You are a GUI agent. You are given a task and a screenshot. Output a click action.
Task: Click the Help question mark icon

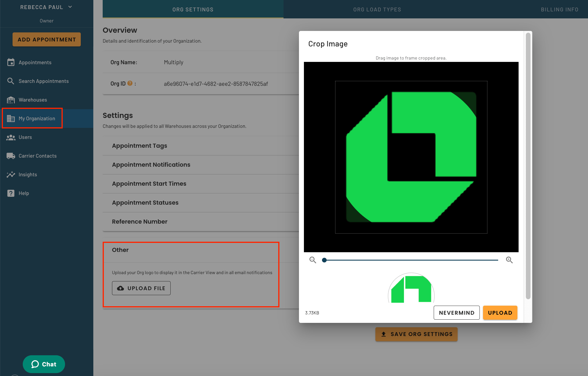(11, 193)
